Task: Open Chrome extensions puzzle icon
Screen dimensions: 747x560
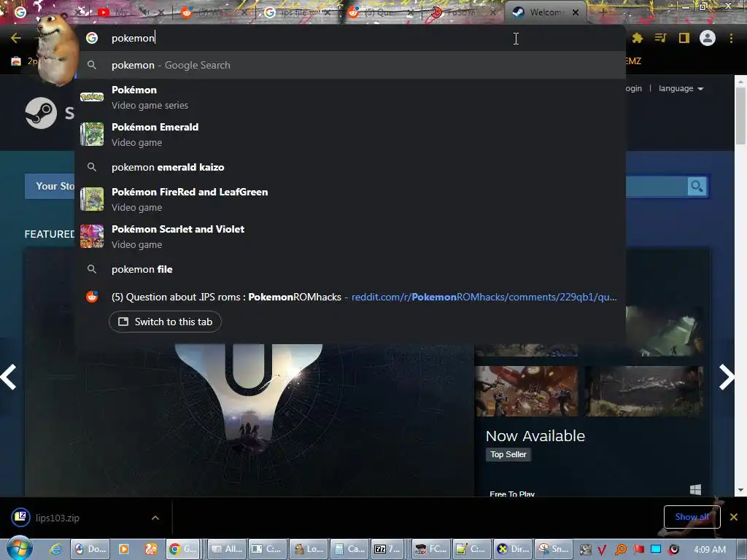Action: point(637,38)
